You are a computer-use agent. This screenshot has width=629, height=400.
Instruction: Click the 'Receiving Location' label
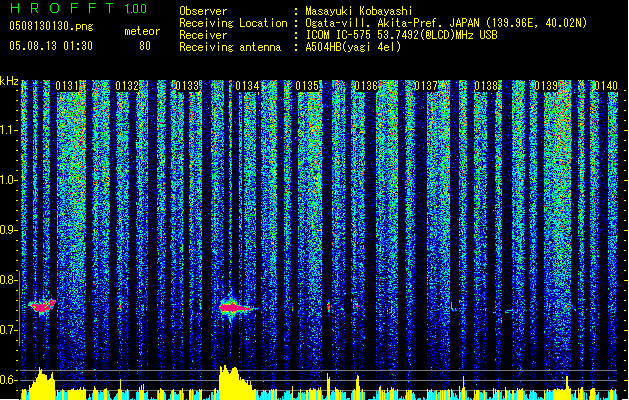point(233,23)
